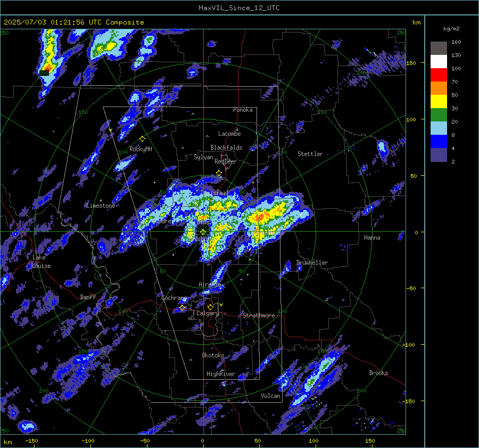Click the yellow diamond marker above Calgary
Screen dimensions: 479x448
tap(210, 307)
